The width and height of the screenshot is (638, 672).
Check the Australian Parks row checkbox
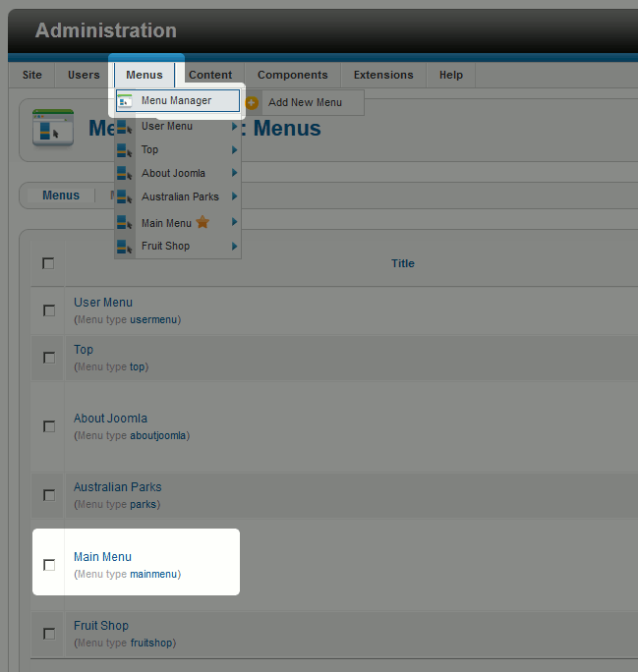[49, 495]
